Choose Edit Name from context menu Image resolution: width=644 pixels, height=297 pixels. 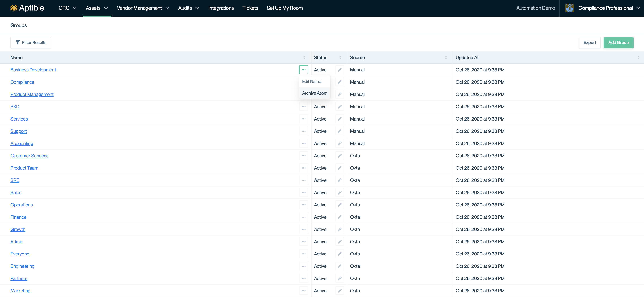pyautogui.click(x=312, y=81)
